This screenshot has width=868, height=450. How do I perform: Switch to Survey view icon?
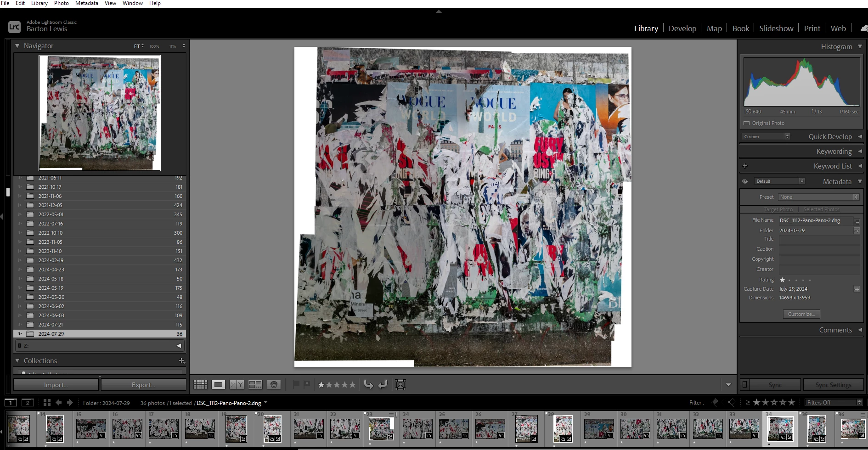255,385
